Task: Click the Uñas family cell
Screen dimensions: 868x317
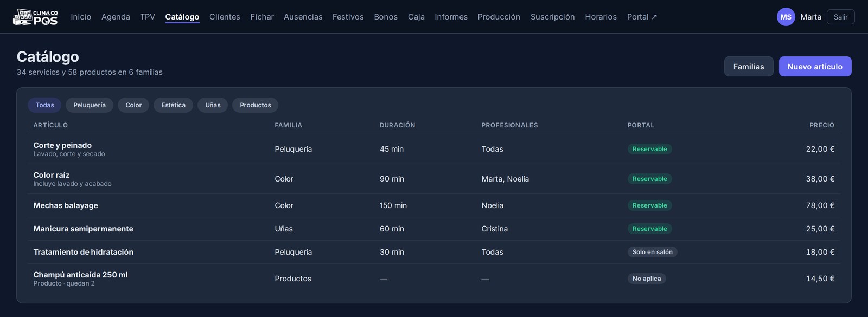Action: [284, 229]
